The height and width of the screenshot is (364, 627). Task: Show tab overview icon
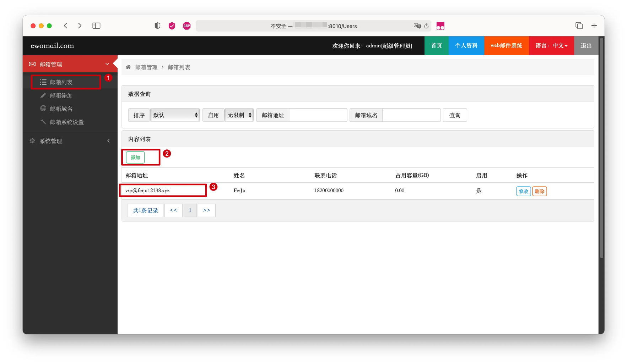point(579,26)
